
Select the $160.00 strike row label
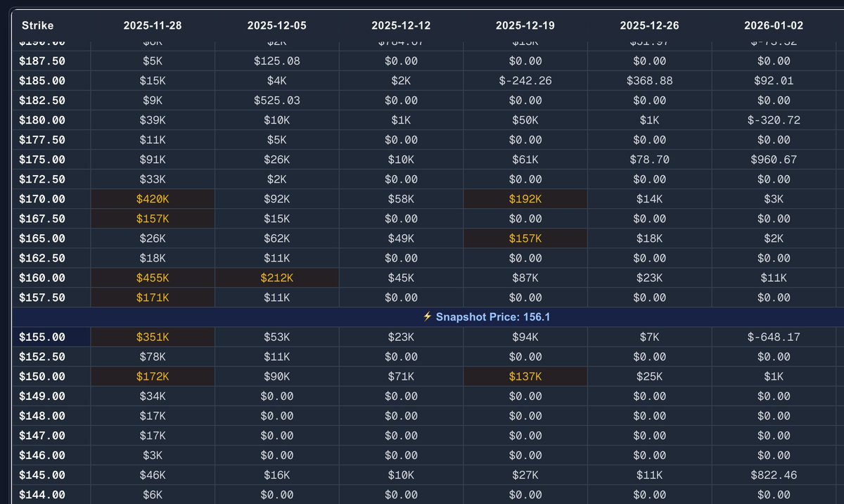pos(44,278)
